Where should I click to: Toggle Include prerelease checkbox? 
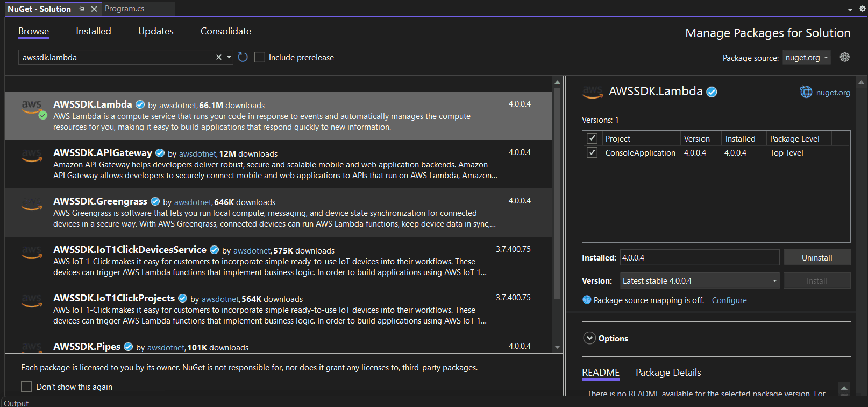[x=260, y=57]
